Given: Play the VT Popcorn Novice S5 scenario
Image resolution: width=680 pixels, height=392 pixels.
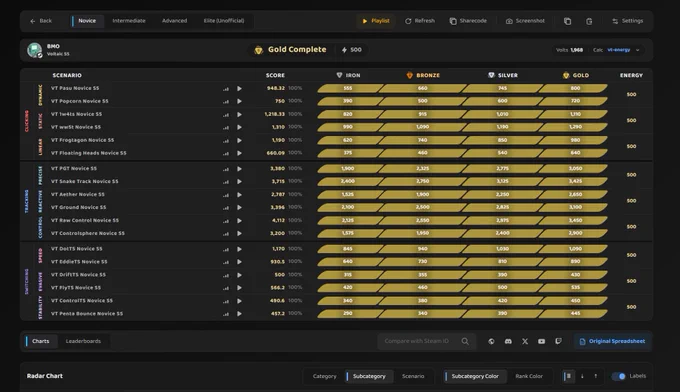Looking at the screenshot, I should click(239, 101).
